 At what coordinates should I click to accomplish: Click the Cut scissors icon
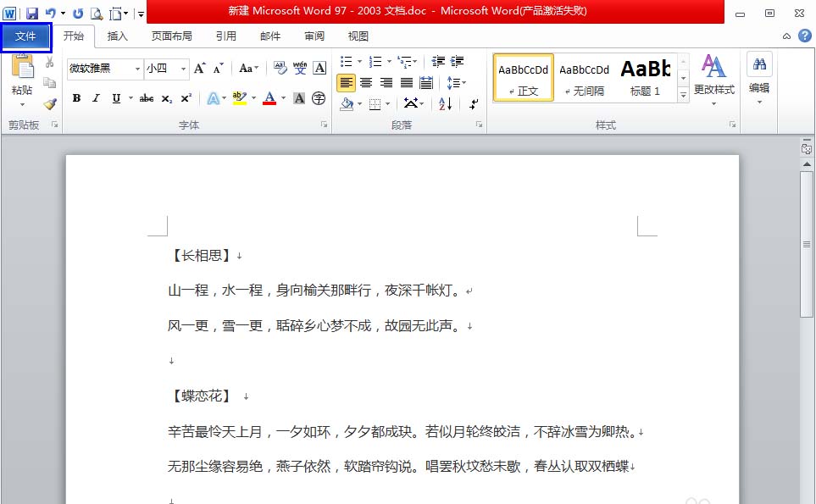[49, 63]
